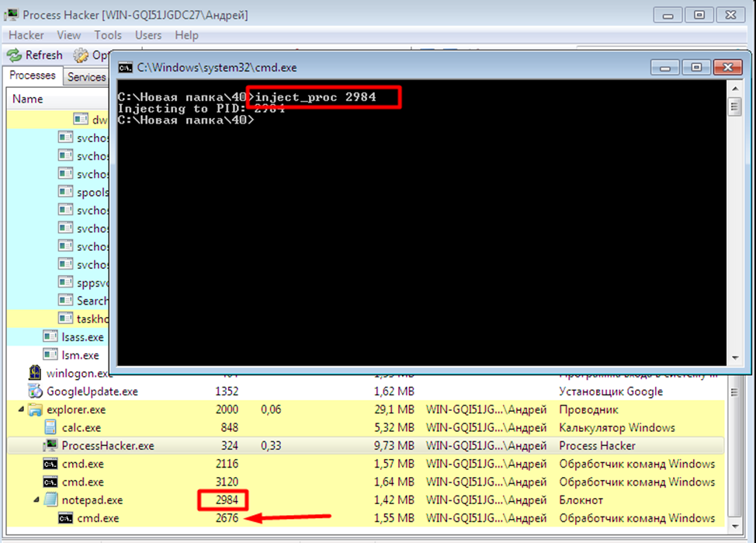Sort by the Name column header
The width and height of the screenshot is (756, 543).
[x=27, y=99]
